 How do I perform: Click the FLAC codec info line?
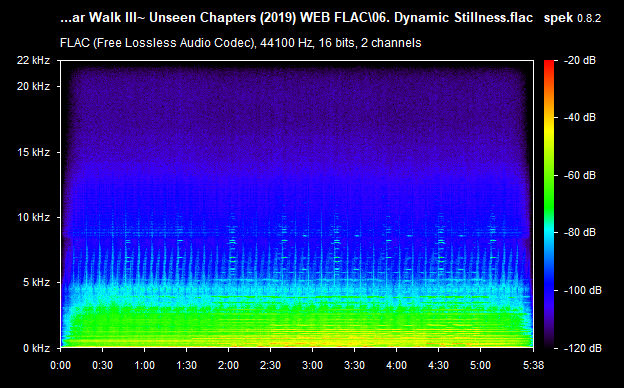pos(240,43)
